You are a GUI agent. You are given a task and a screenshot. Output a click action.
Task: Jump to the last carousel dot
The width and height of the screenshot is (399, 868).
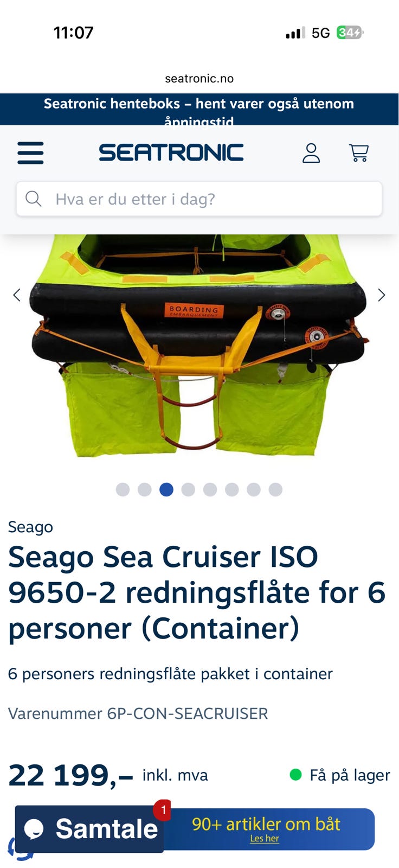(275, 489)
